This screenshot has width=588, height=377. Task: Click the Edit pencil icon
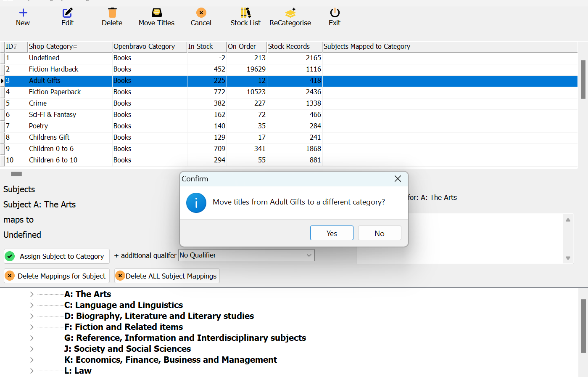tap(67, 13)
